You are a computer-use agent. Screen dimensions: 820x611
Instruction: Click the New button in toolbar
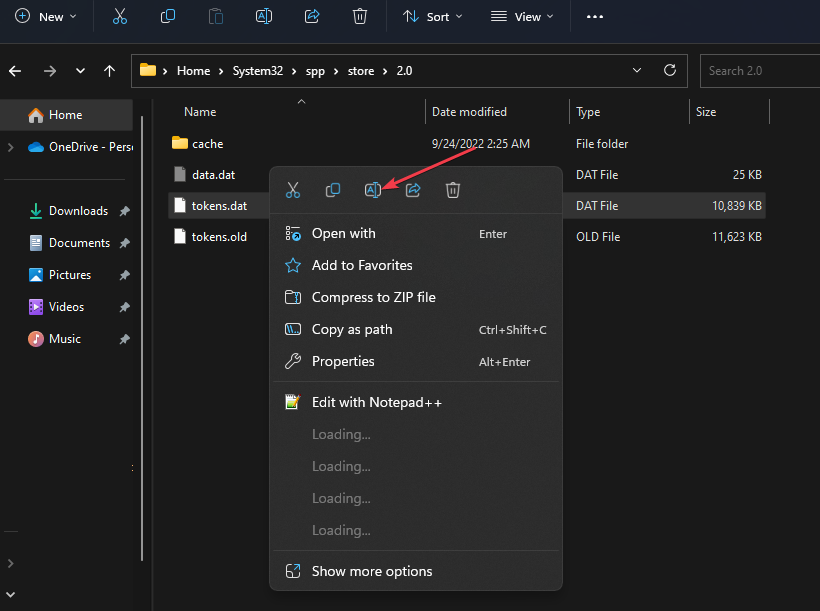(x=46, y=17)
